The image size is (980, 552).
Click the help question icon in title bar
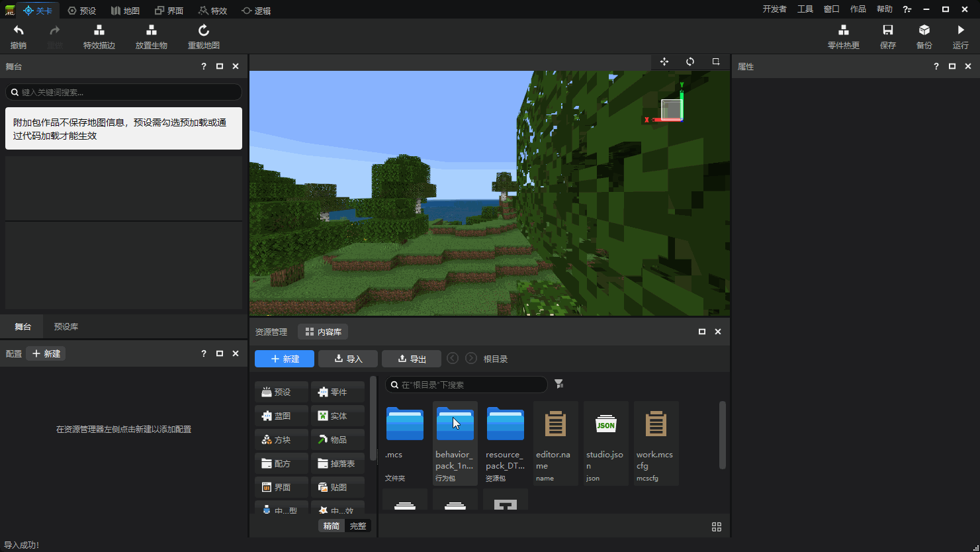coord(907,9)
